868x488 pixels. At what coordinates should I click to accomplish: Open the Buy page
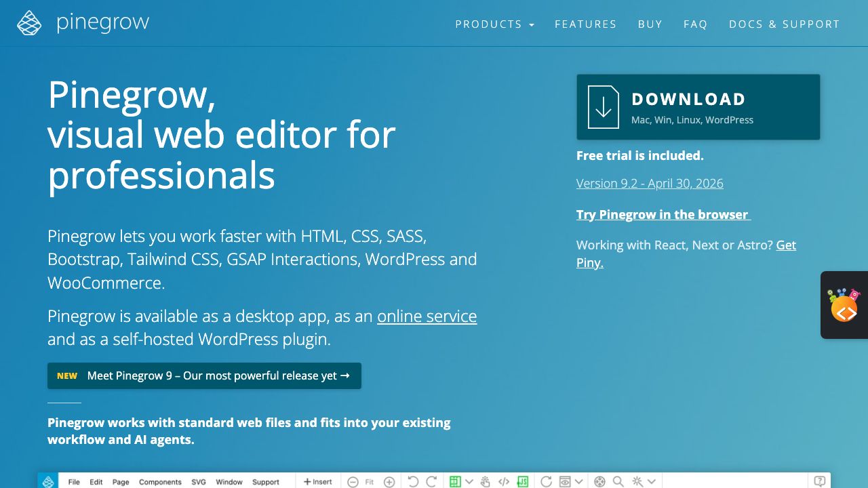pos(650,24)
